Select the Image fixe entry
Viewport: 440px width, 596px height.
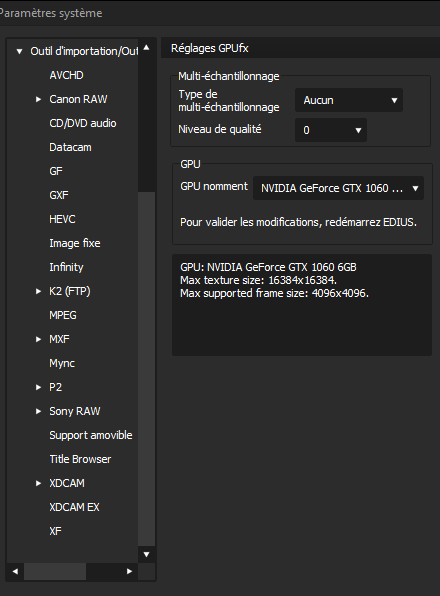point(75,243)
